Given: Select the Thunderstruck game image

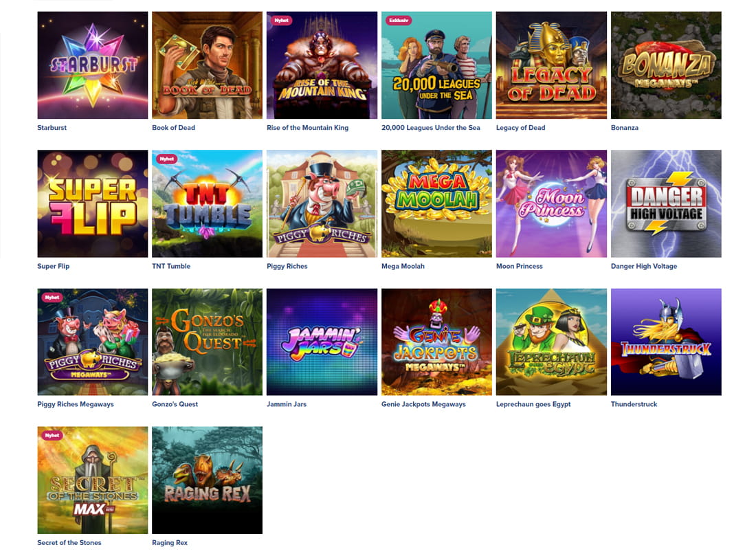Looking at the screenshot, I should pos(667,342).
